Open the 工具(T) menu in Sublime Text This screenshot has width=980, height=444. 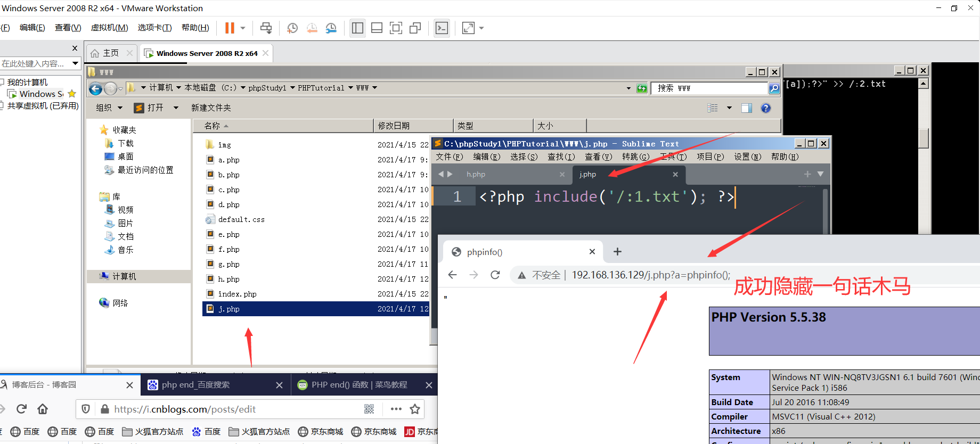click(x=673, y=157)
